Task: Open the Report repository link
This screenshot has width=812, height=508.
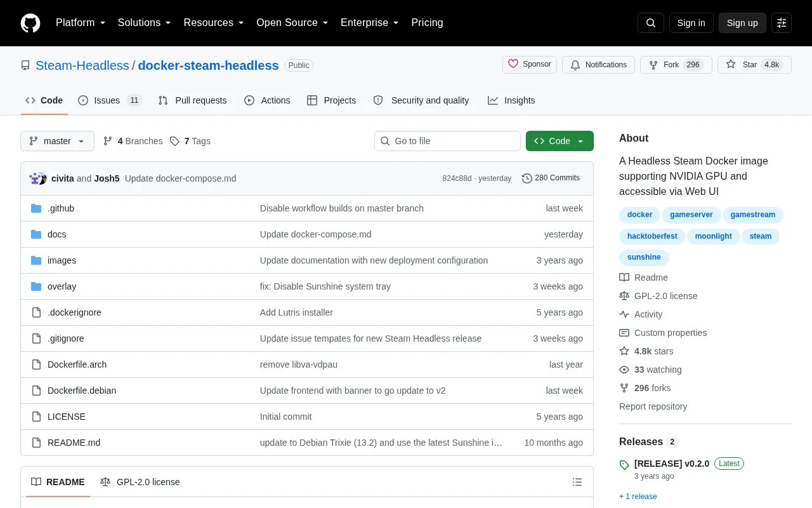Action: pyautogui.click(x=653, y=406)
